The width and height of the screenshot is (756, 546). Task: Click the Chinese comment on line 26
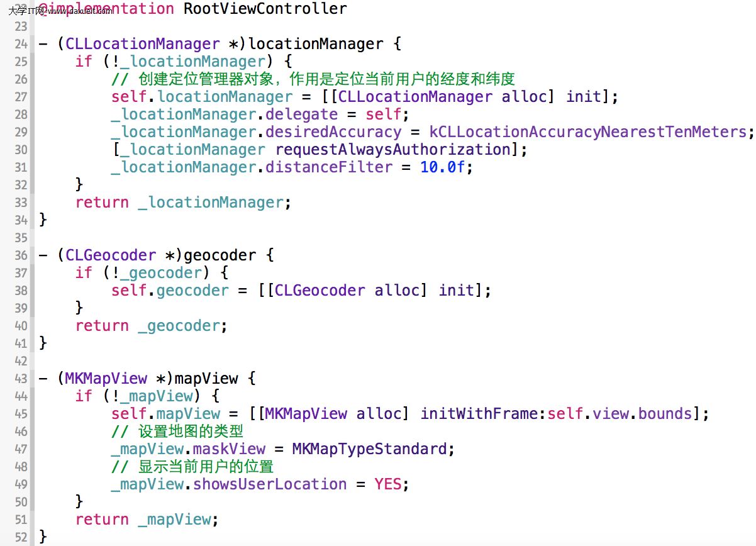click(313, 79)
